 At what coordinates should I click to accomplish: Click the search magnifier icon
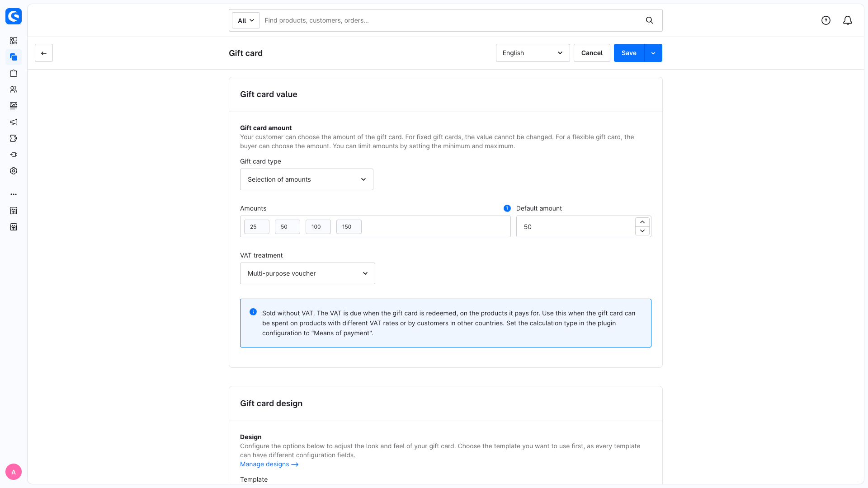(650, 20)
